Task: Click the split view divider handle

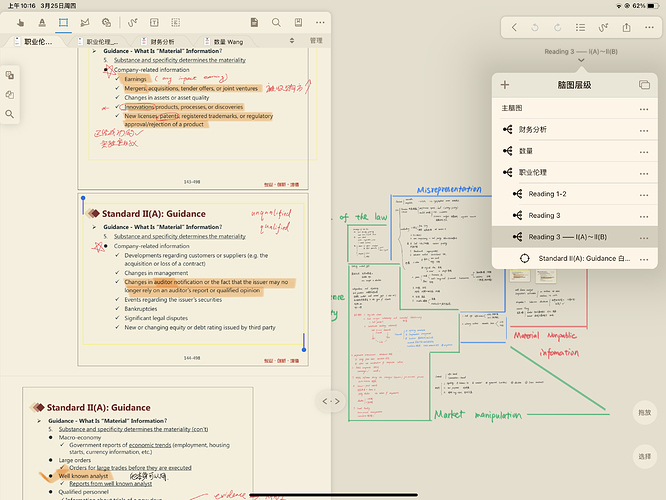Action: pyautogui.click(x=331, y=401)
